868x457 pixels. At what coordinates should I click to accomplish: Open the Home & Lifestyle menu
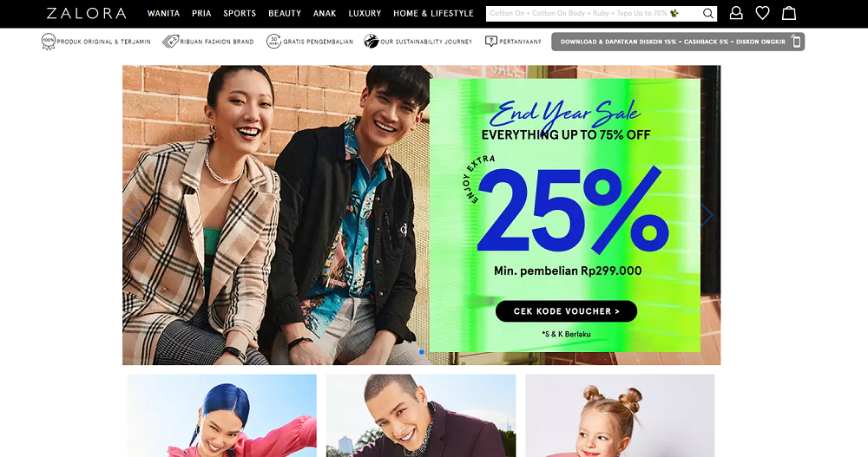point(433,13)
